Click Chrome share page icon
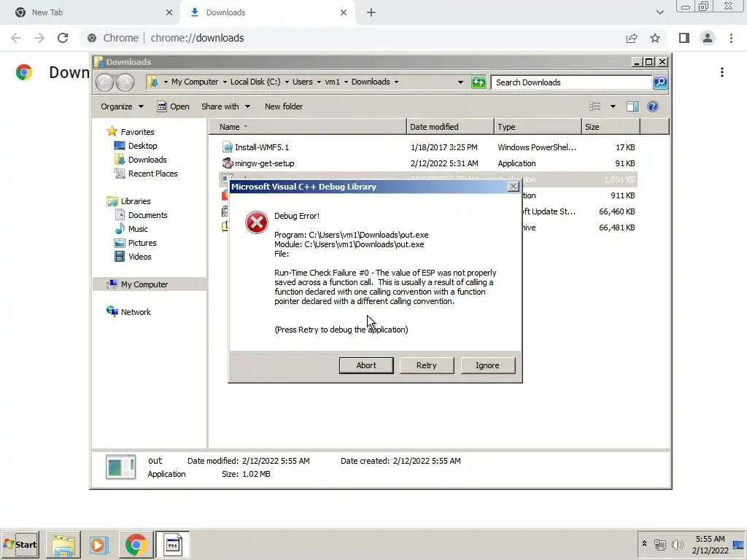 click(x=632, y=38)
